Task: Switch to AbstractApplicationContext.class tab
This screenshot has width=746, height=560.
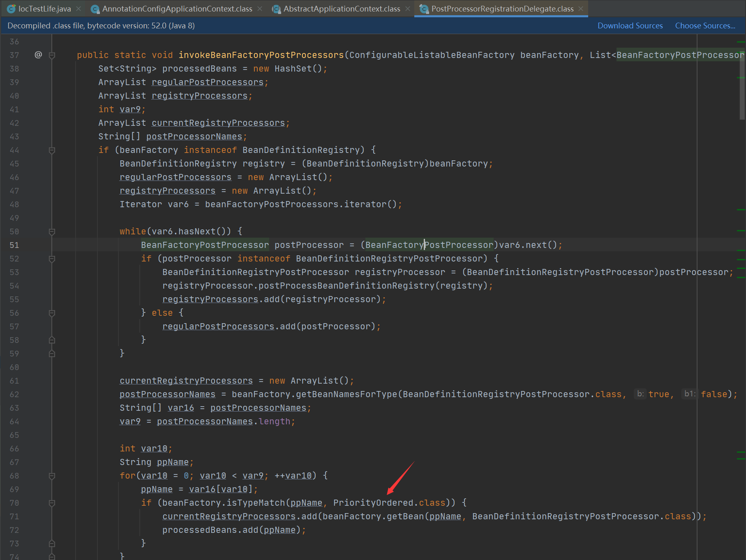Action: pyautogui.click(x=342, y=9)
